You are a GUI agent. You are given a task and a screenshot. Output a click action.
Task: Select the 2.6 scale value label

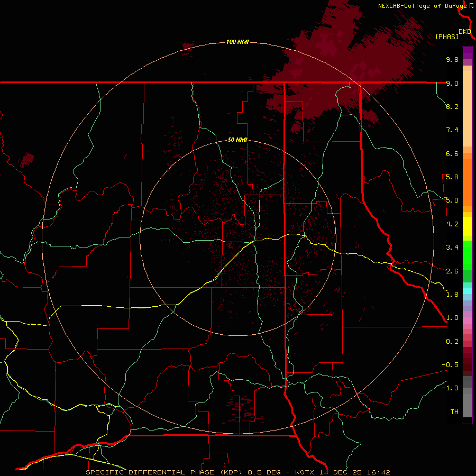click(452, 271)
